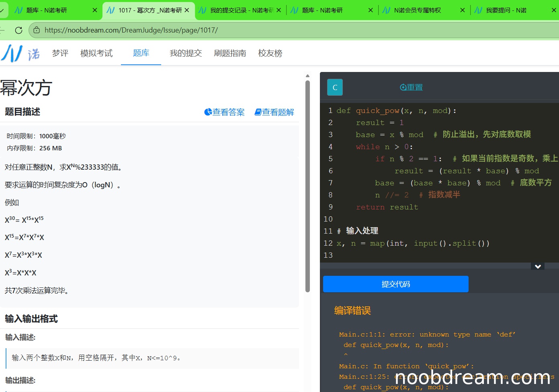Click the site info lock icon in address bar
559x392 pixels.
coord(37,30)
